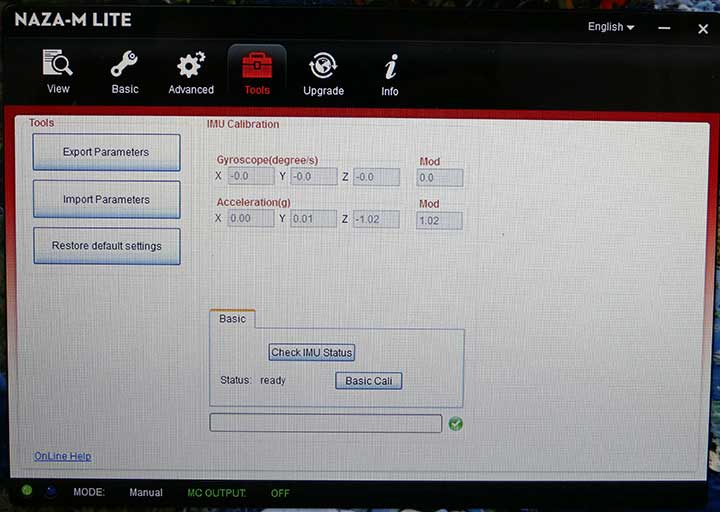Open the View magnifier icon
Screen dimensions: 720x512
[58, 65]
